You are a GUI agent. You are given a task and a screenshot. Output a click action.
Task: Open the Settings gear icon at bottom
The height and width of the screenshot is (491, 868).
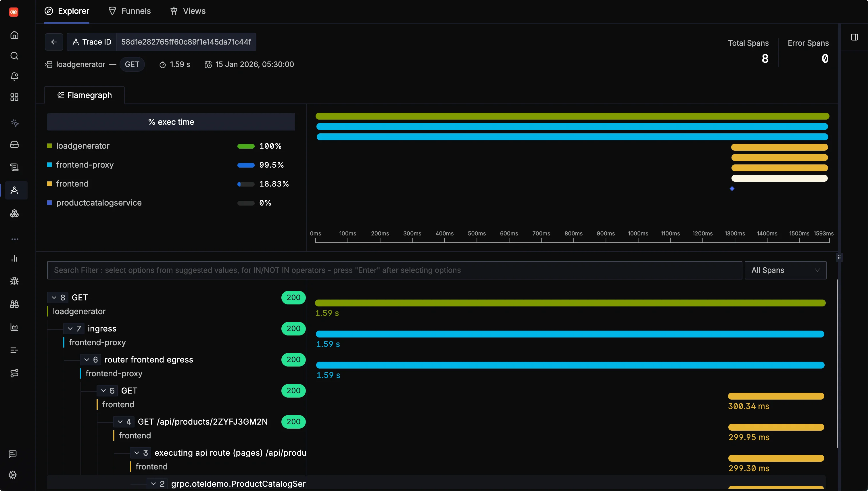pyautogui.click(x=13, y=475)
